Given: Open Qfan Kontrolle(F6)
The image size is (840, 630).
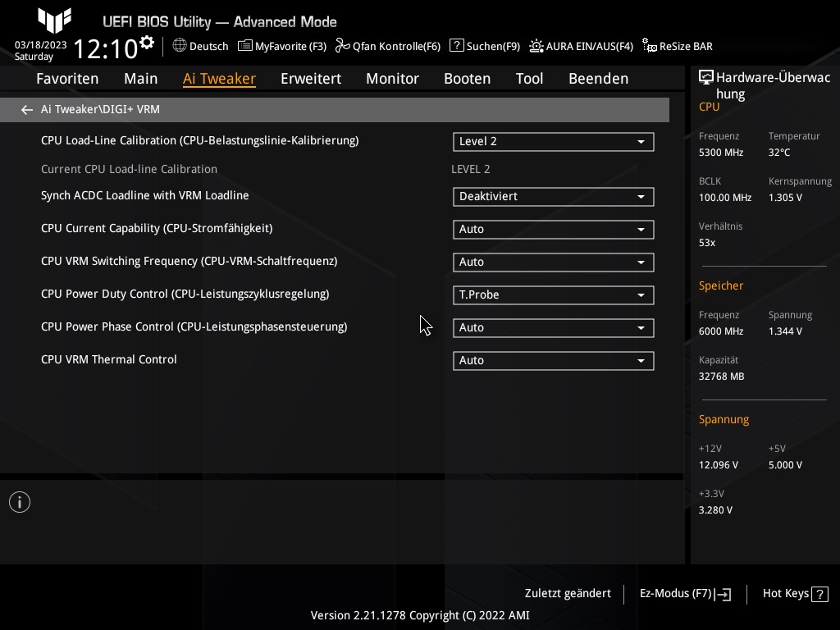Looking at the screenshot, I should coord(388,46).
